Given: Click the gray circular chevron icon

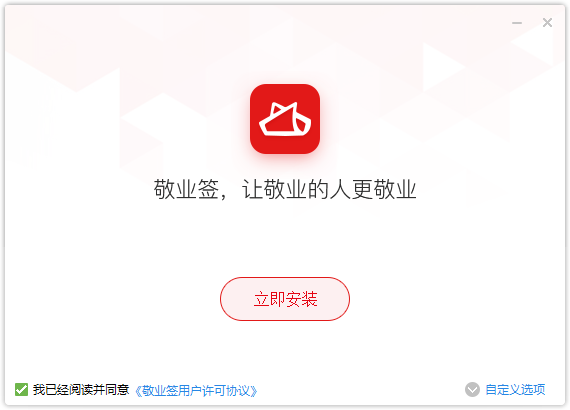Looking at the screenshot, I should pos(472,390).
